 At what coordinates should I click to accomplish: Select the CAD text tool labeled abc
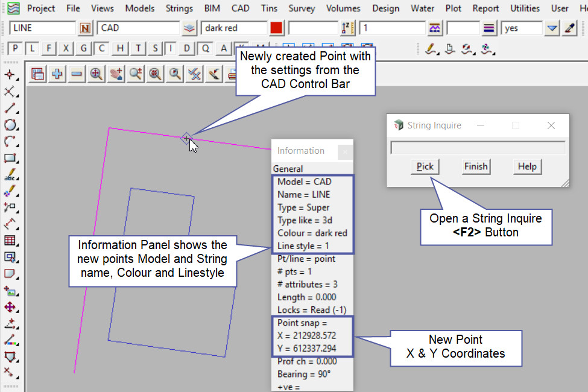point(10,175)
